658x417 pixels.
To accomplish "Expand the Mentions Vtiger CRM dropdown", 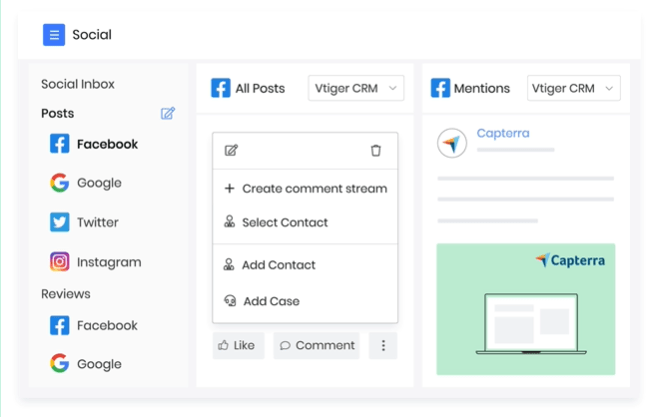I will click(x=574, y=88).
